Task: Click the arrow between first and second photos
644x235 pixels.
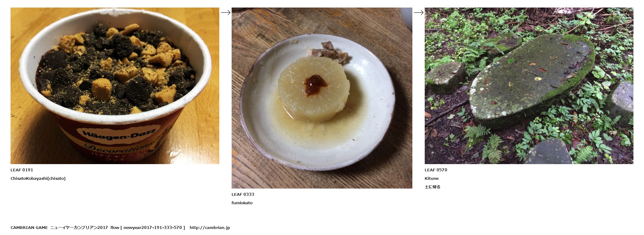Action: [226, 12]
